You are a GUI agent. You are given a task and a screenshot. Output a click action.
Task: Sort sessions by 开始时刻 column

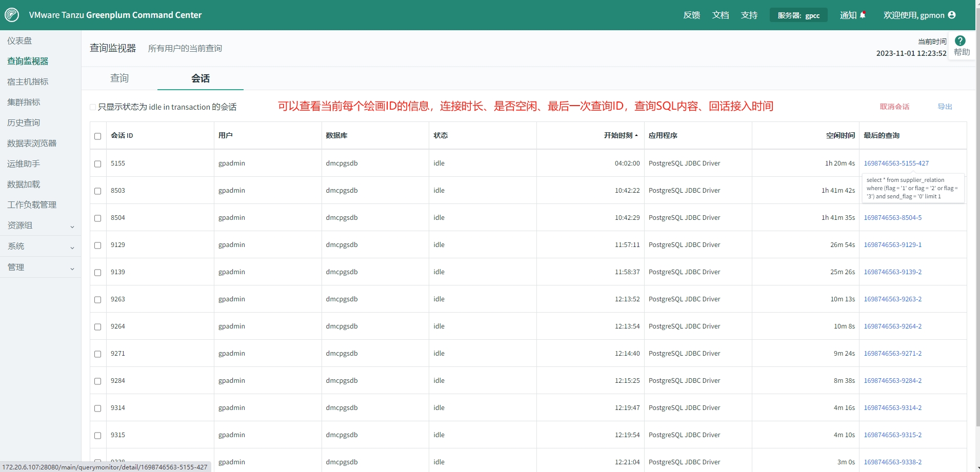point(618,135)
